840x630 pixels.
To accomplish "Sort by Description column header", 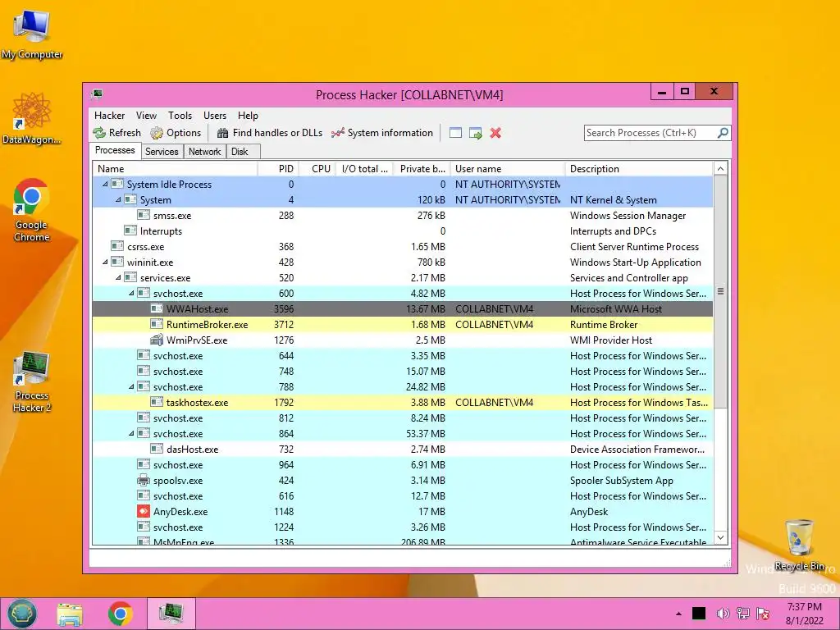I will (x=639, y=169).
